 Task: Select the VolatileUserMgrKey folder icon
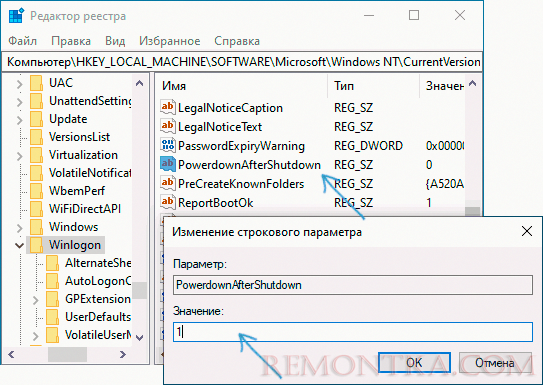tap(52, 335)
